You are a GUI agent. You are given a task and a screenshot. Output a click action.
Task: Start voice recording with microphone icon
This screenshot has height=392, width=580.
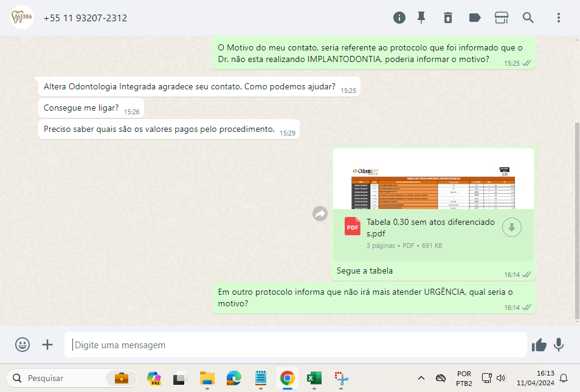click(559, 345)
